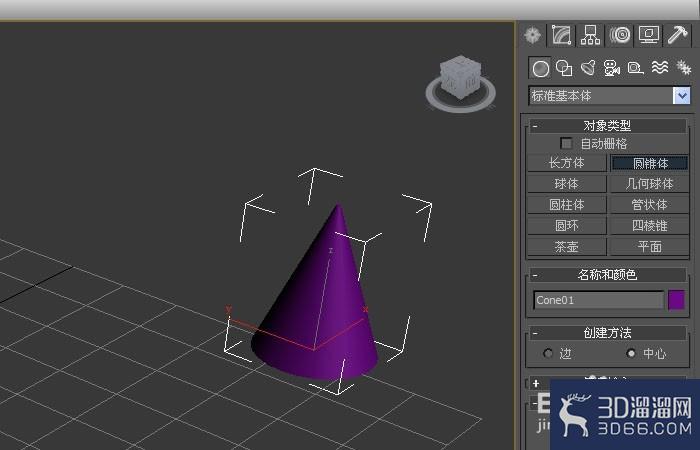The height and width of the screenshot is (450, 700).
Task: Select the Lights category icon
Action: coord(588,68)
